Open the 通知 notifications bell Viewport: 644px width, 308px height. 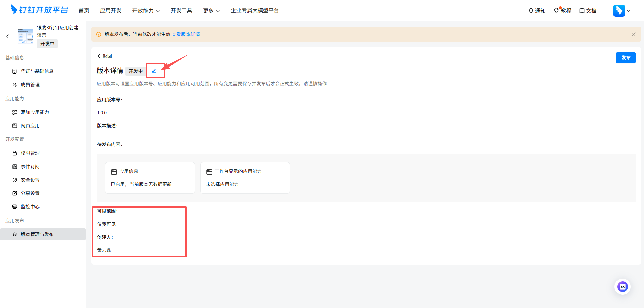click(537, 10)
